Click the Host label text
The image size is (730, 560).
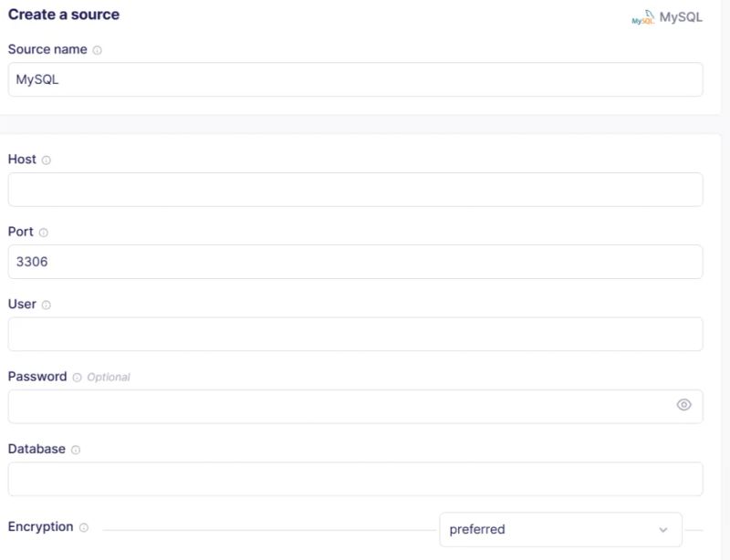pos(22,160)
